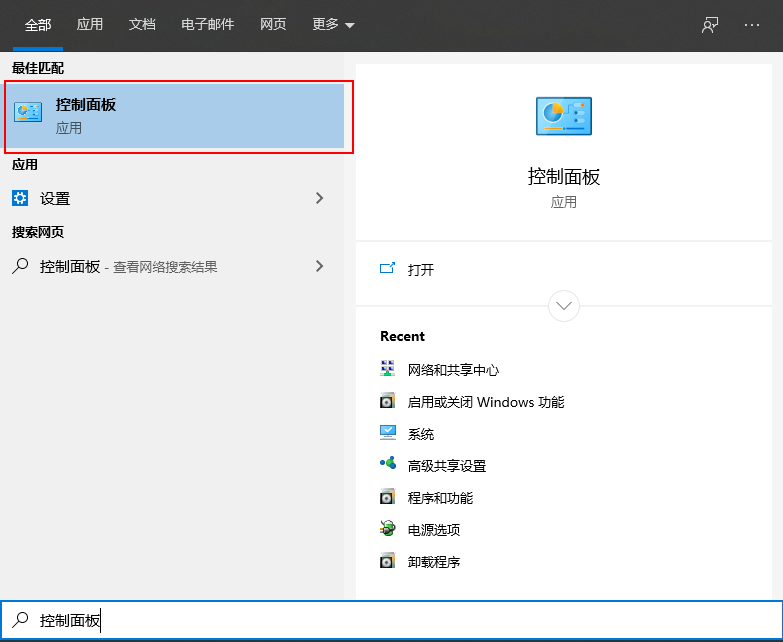Click the 设置 gear icon
The image size is (783, 642).
point(20,198)
